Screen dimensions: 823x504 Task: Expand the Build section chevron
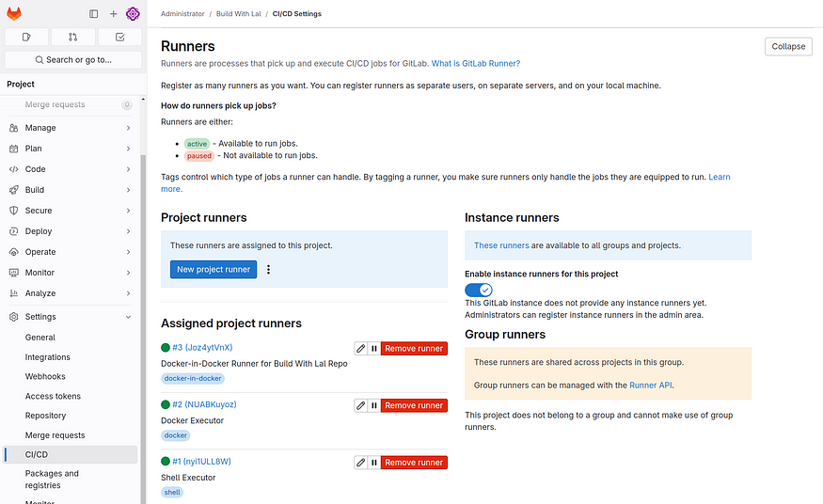[128, 190]
